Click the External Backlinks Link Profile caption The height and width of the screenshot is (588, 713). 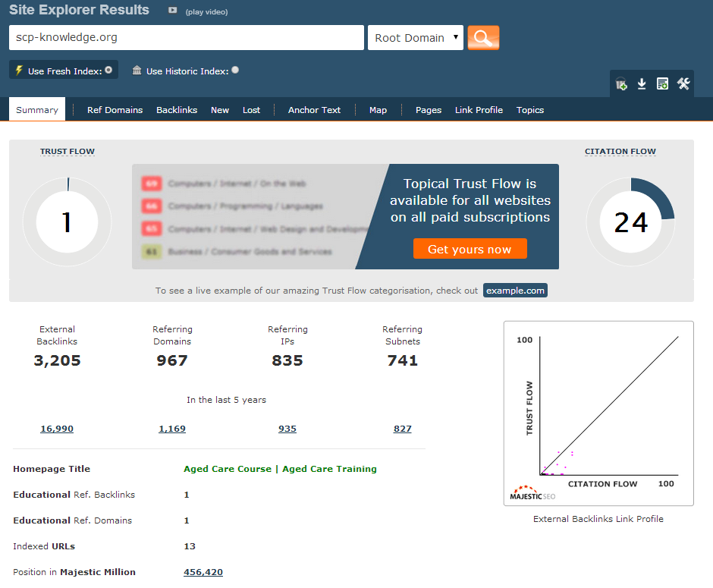pyautogui.click(x=598, y=519)
